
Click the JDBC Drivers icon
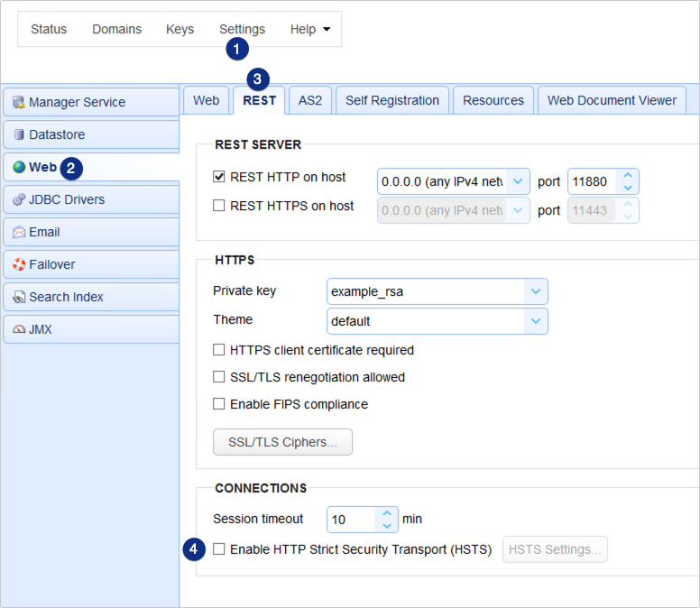tap(19, 199)
